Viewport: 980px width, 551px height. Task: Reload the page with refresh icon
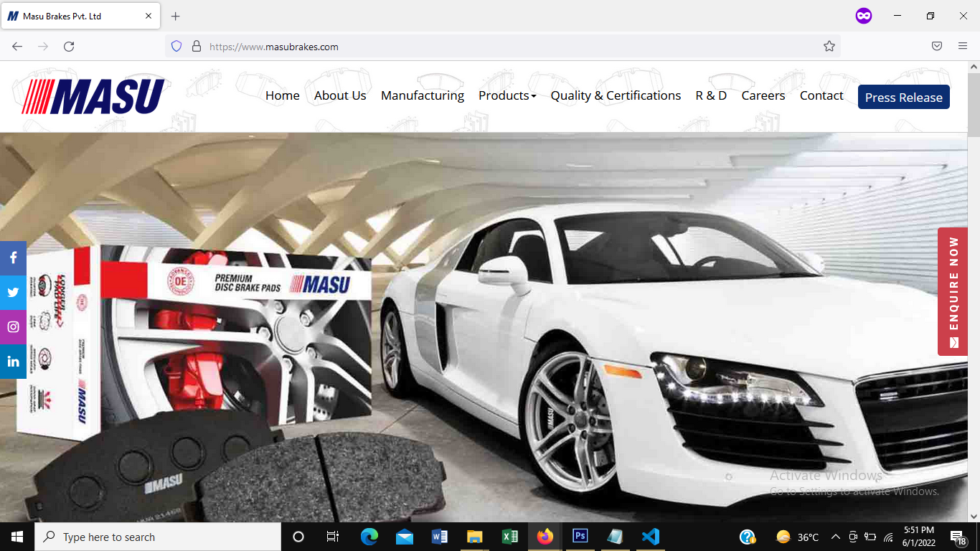tap(69, 47)
